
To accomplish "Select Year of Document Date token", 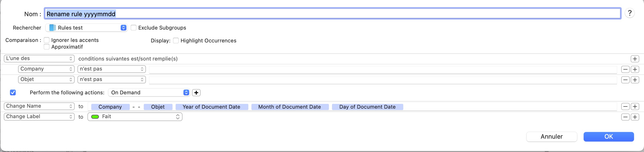I will point(212,107).
